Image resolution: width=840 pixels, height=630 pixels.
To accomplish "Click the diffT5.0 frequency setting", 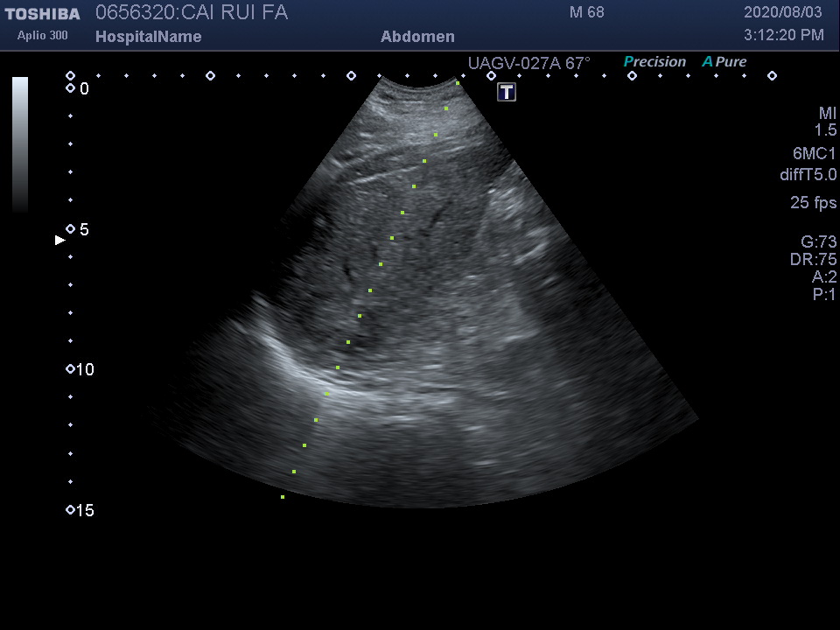I will coord(808,175).
